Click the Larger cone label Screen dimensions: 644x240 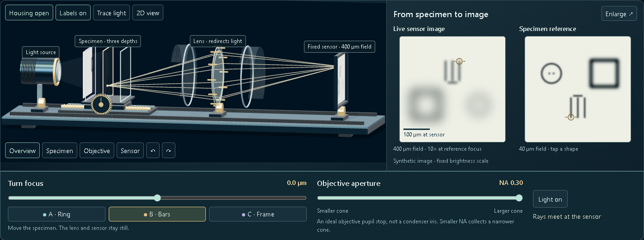[x=508, y=211]
